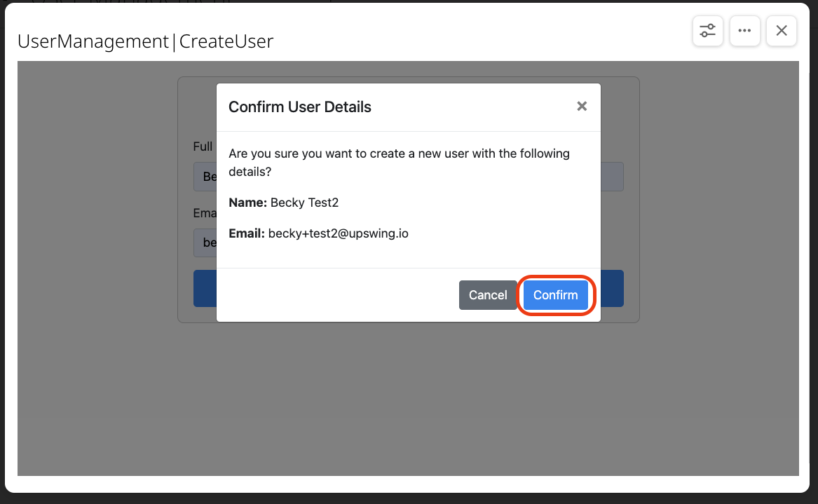Image resolution: width=818 pixels, height=504 pixels.
Task: Close the UserManagement CreateUser panel
Action: point(781,31)
